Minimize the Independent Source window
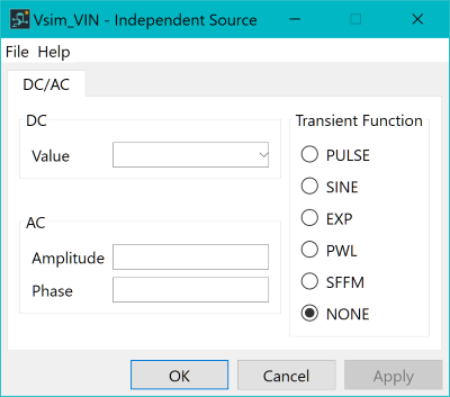Screen dimensions: 450x397 [x=295, y=19]
